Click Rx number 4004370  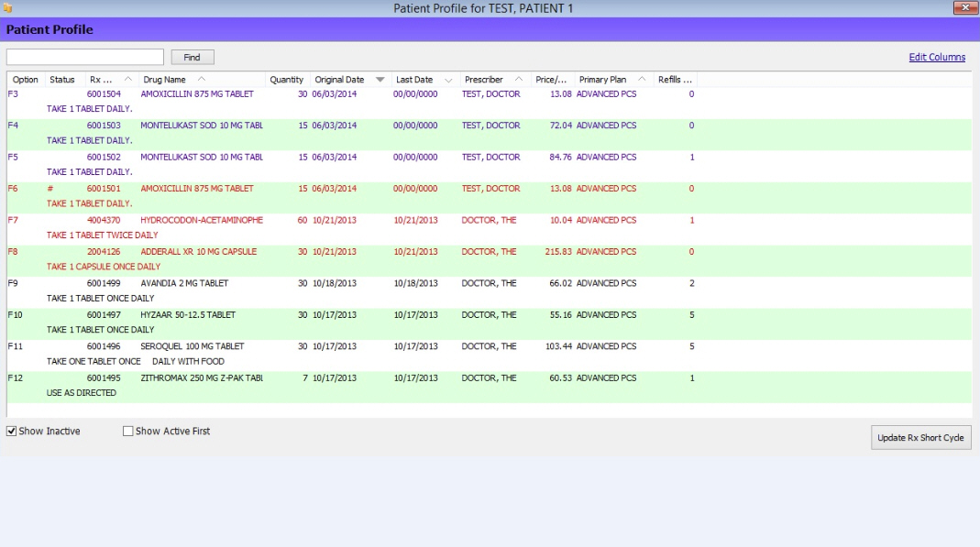tap(104, 221)
